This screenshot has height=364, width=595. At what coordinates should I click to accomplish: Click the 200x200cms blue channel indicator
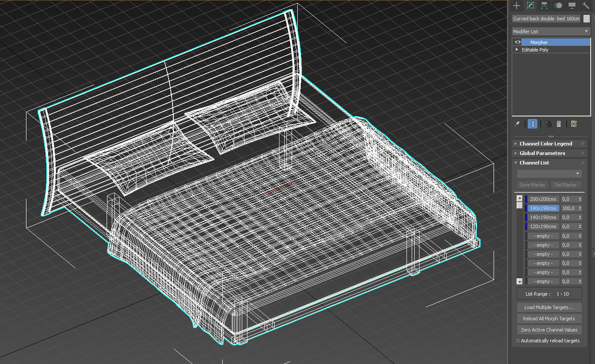click(x=526, y=199)
